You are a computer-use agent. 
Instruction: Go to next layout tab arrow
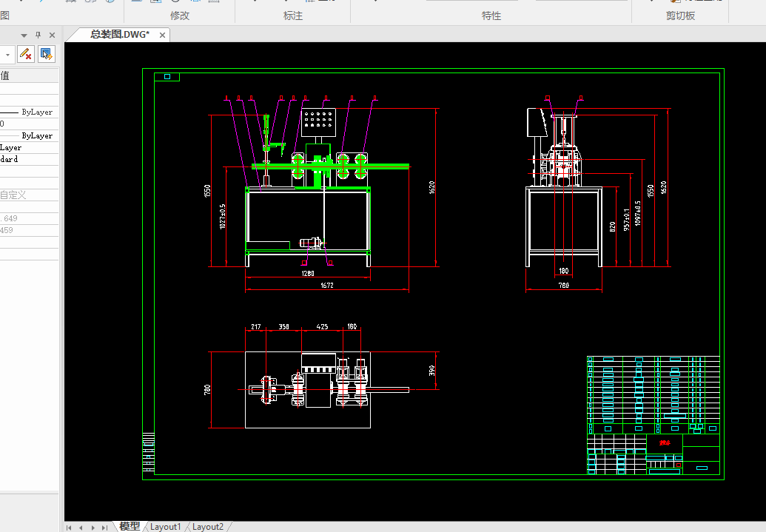[93, 528]
